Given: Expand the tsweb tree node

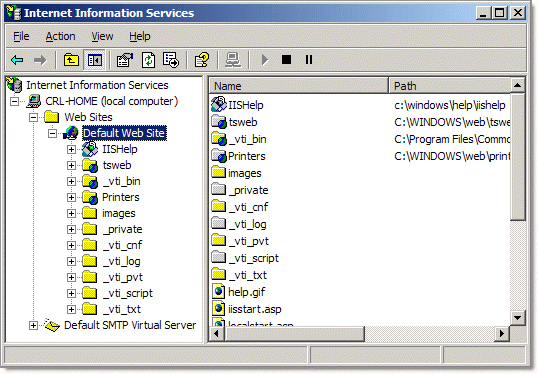Looking at the screenshot, I should 71,166.
